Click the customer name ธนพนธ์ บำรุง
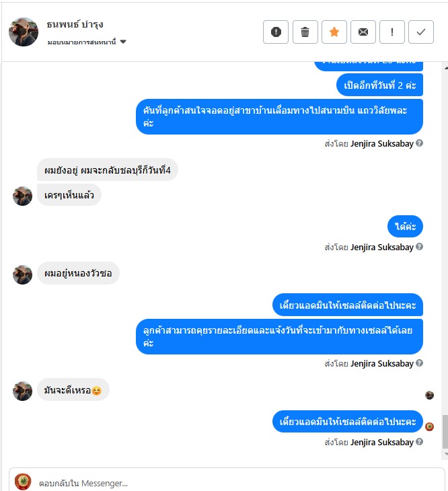Screen dimensions: 448x491 (75, 24)
